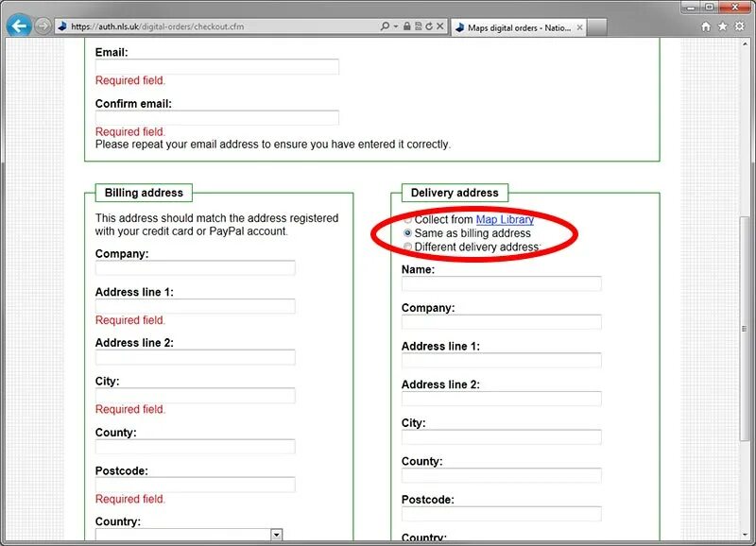Click the search magnifier icon in address bar
This screenshot has height=546, width=756.
(385, 26)
